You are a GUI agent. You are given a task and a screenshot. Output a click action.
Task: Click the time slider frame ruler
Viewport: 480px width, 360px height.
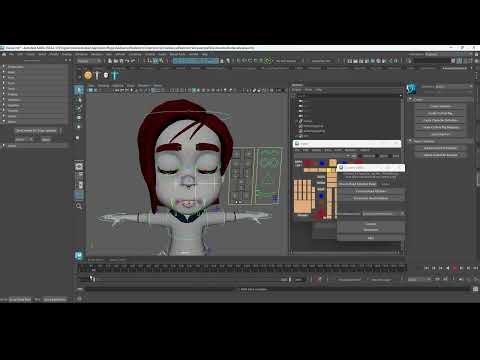(x=242, y=268)
